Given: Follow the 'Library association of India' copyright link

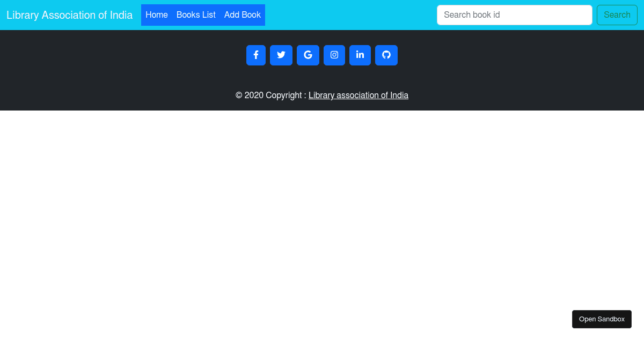Looking at the screenshot, I should (x=358, y=95).
